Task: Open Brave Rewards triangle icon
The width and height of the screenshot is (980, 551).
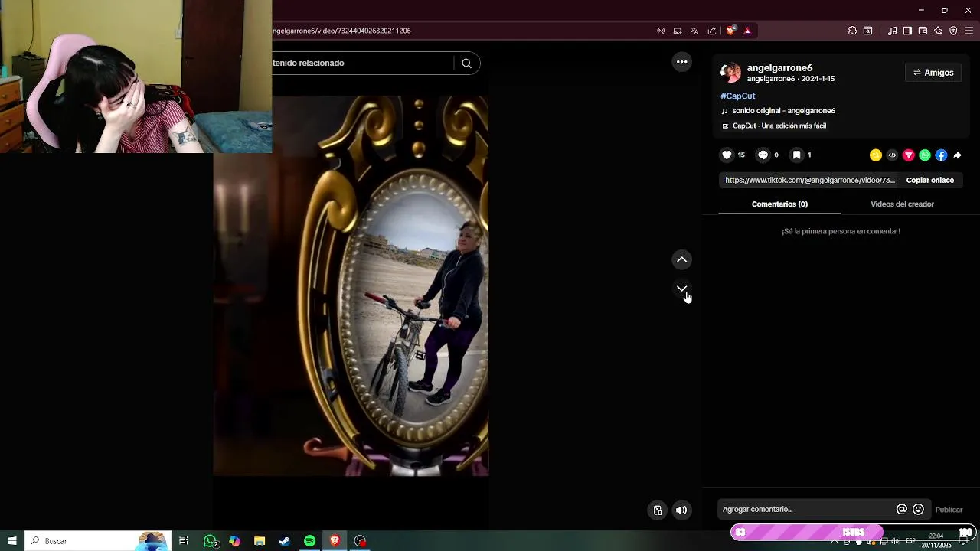Action: click(747, 31)
